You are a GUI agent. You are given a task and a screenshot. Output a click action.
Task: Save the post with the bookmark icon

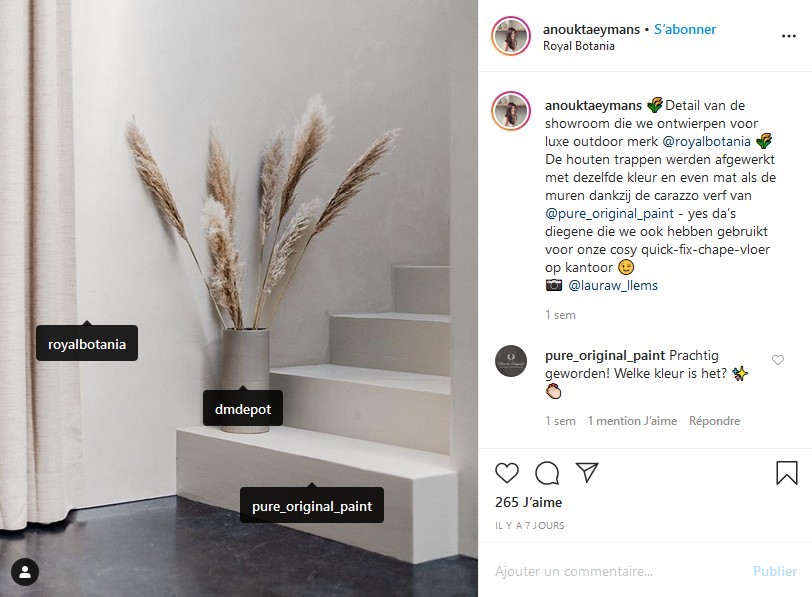787,473
